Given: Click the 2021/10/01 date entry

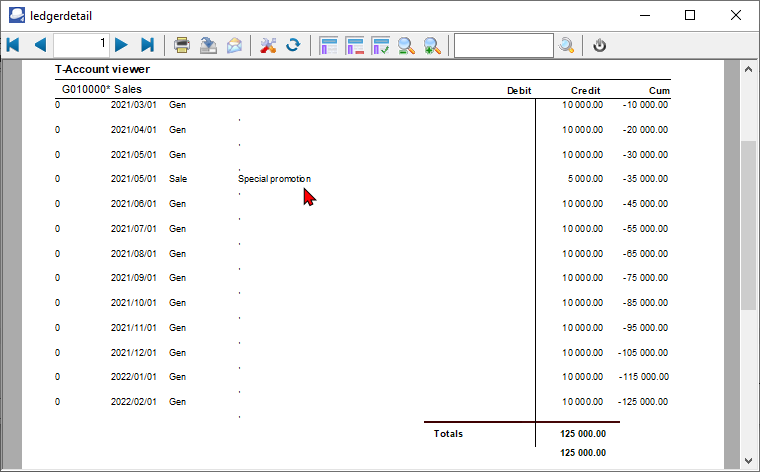Looking at the screenshot, I should [133, 303].
